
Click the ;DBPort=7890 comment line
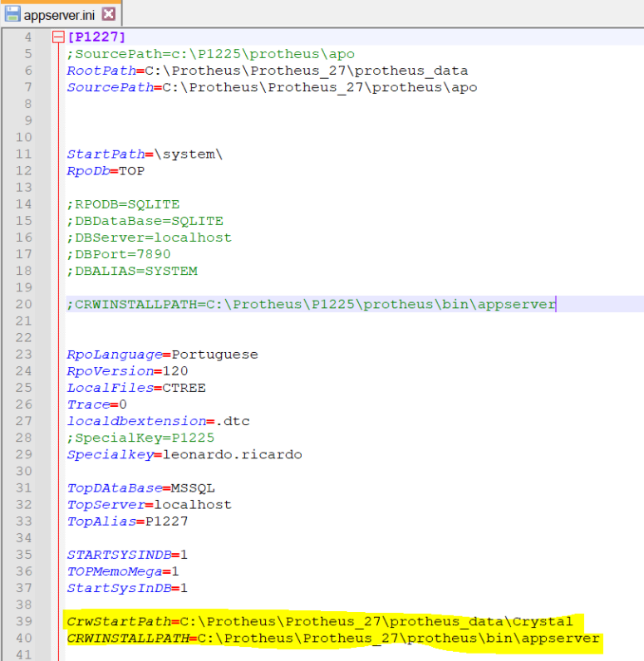point(119,254)
